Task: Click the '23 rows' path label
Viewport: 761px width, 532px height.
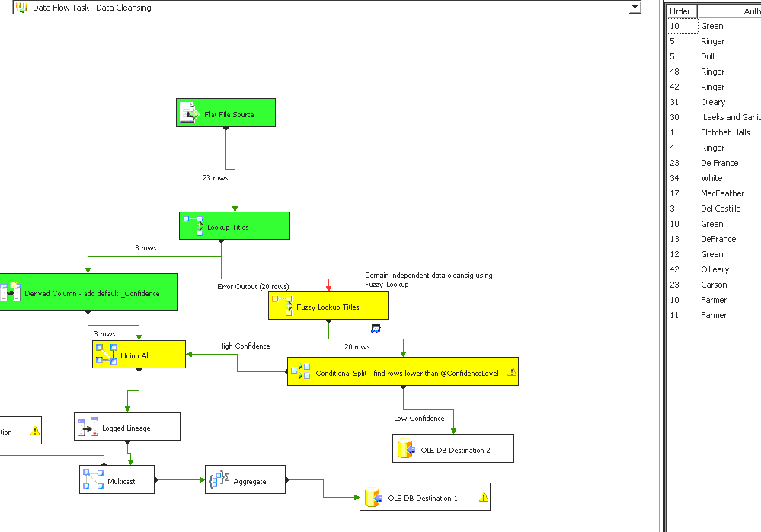Action: [216, 178]
